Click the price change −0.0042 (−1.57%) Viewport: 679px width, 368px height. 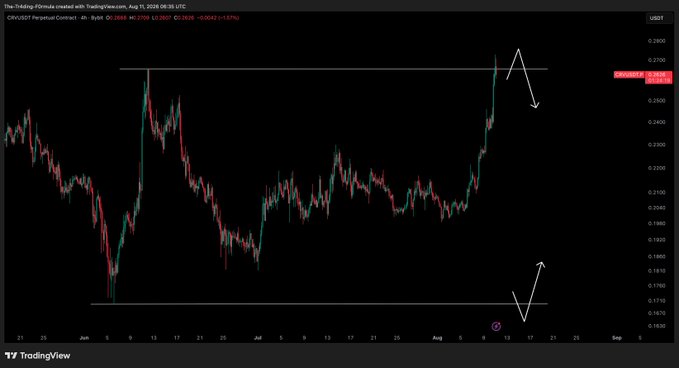pos(218,18)
